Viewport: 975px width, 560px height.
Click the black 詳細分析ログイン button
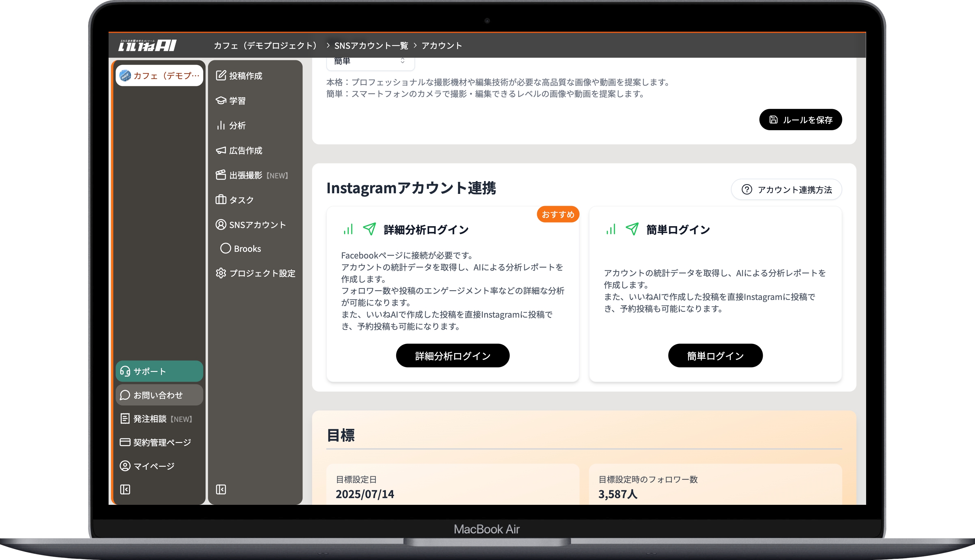[453, 356]
